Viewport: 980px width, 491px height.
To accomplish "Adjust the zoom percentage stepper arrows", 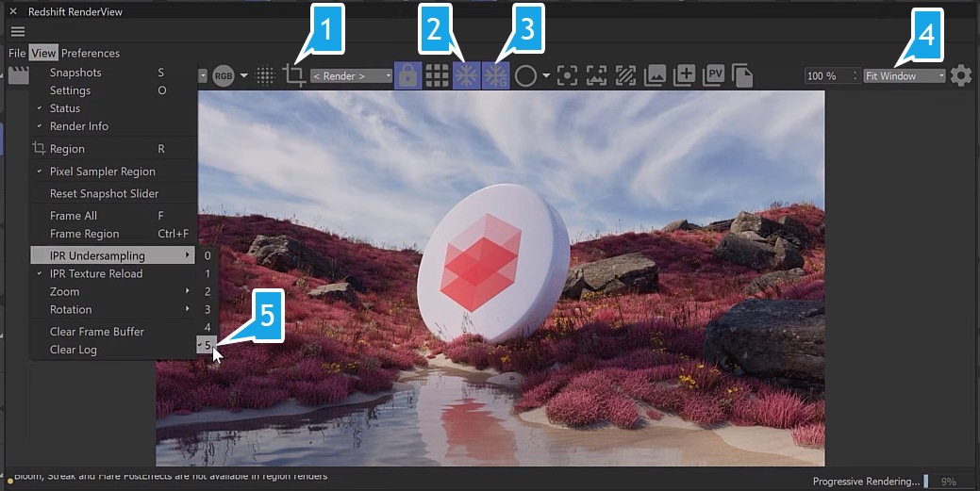I will (x=855, y=76).
